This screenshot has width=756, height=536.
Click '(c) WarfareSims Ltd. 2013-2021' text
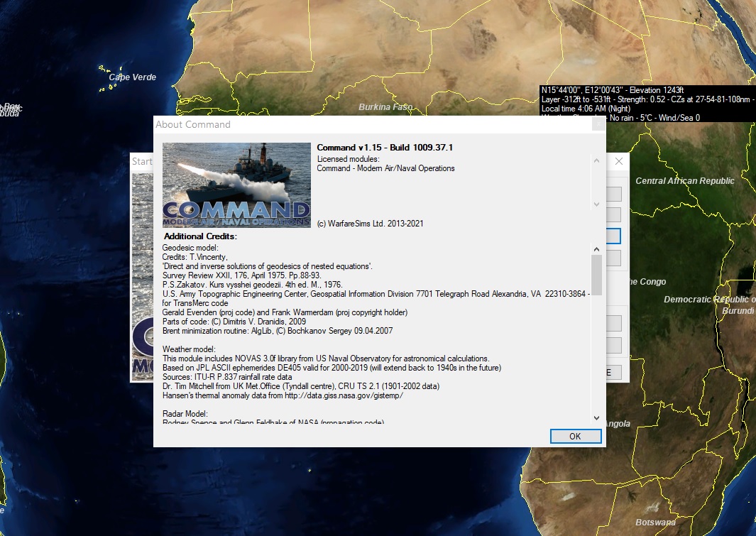[371, 224]
